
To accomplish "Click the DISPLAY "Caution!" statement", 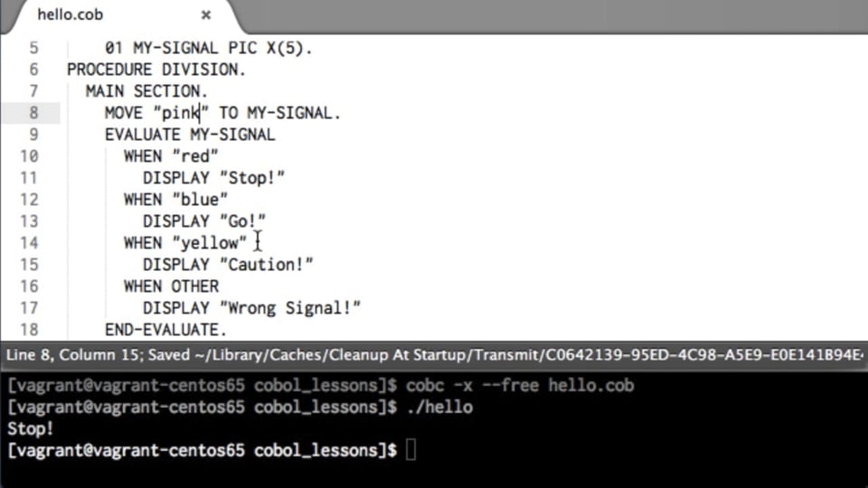I will [x=227, y=265].
